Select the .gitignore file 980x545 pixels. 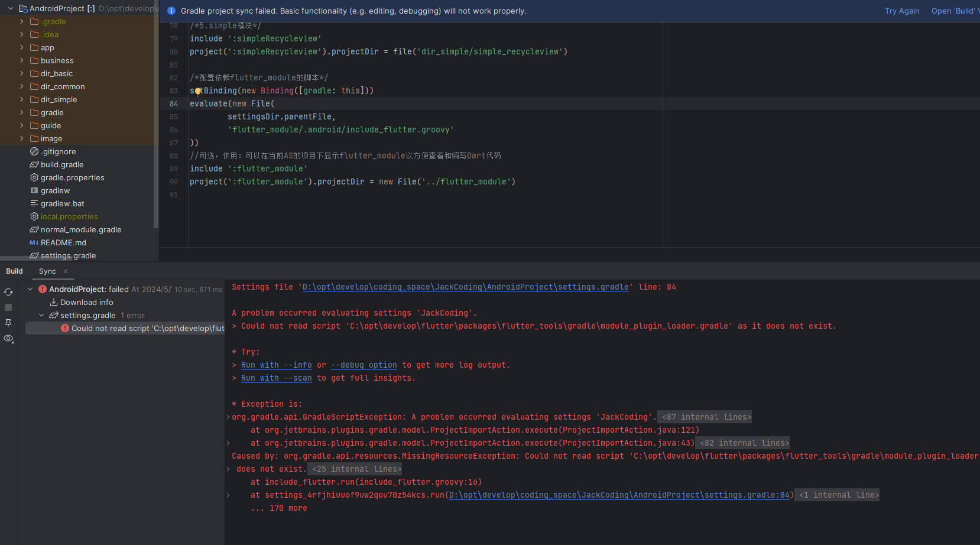pyautogui.click(x=58, y=151)
